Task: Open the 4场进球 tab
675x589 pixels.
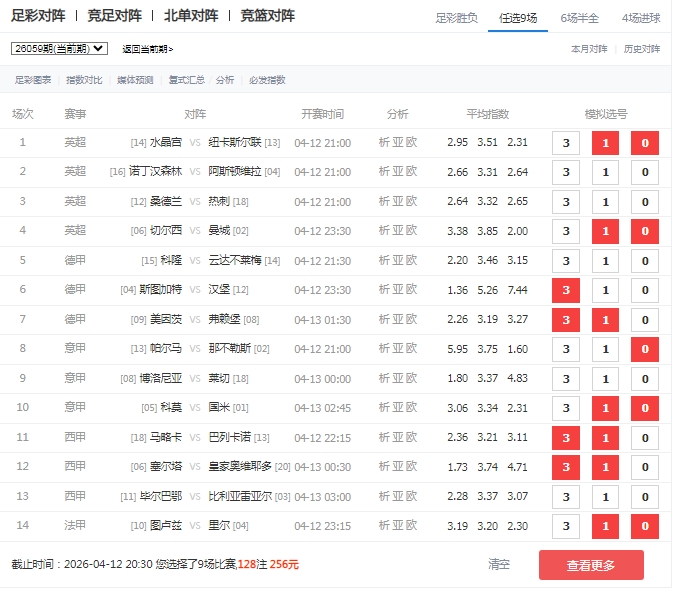Action: tap(641, 18)
